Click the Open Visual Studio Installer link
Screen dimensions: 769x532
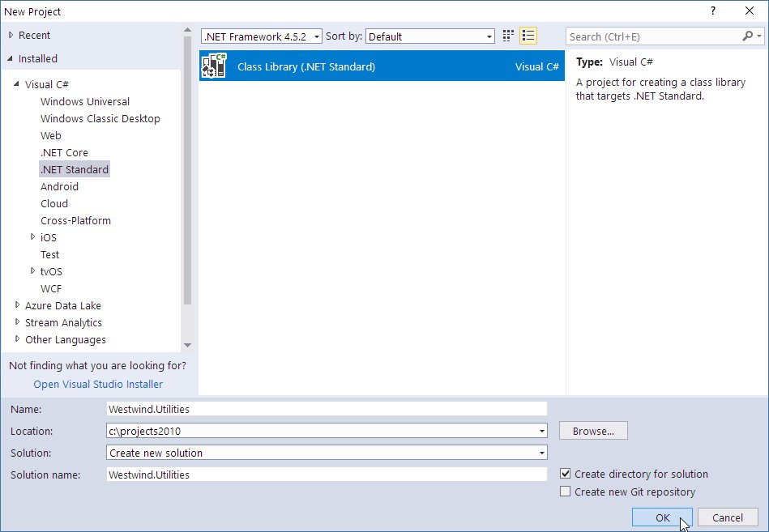pos(97,384)
